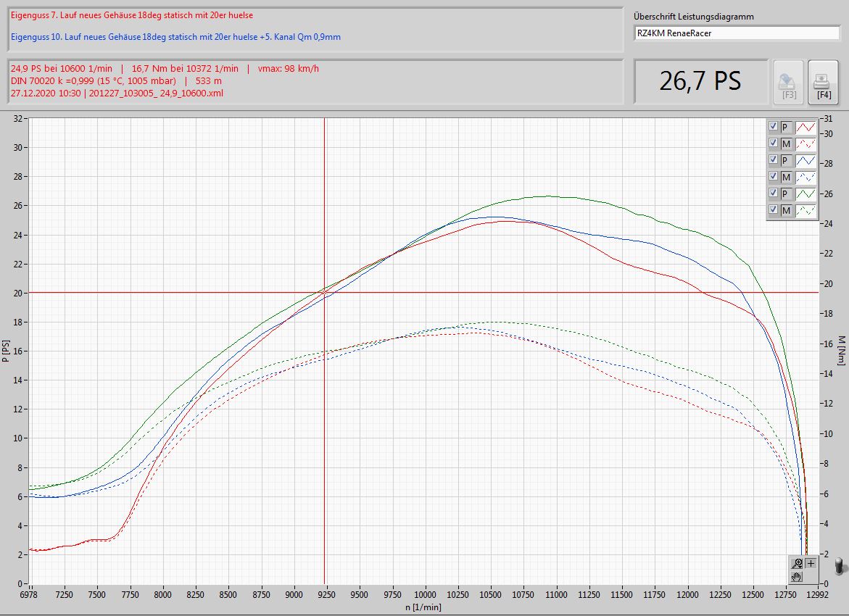Click the red dashed torque curve sample
Image resolution: width=849 pixels, height=616 pixels.
click(x=806, y=143)
